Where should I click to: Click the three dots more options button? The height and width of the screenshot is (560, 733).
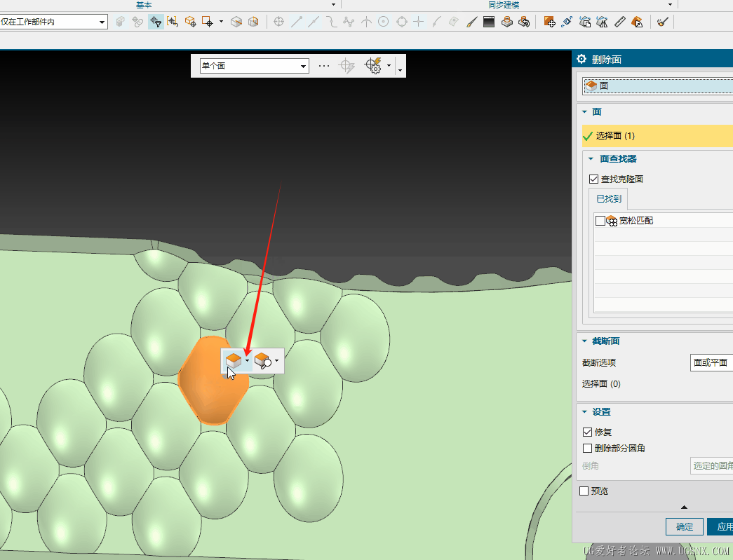pos(324,66)
